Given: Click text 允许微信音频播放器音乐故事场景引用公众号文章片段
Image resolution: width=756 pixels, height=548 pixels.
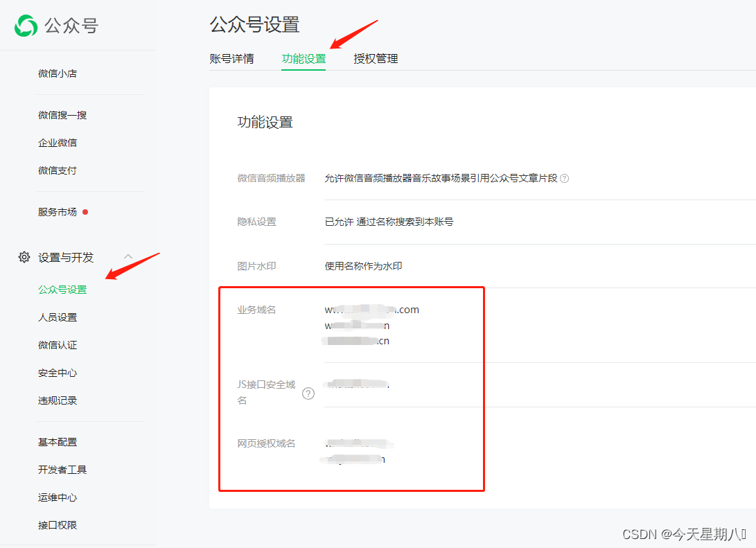Looking at the screenshot, I should (x=441, y=178).
